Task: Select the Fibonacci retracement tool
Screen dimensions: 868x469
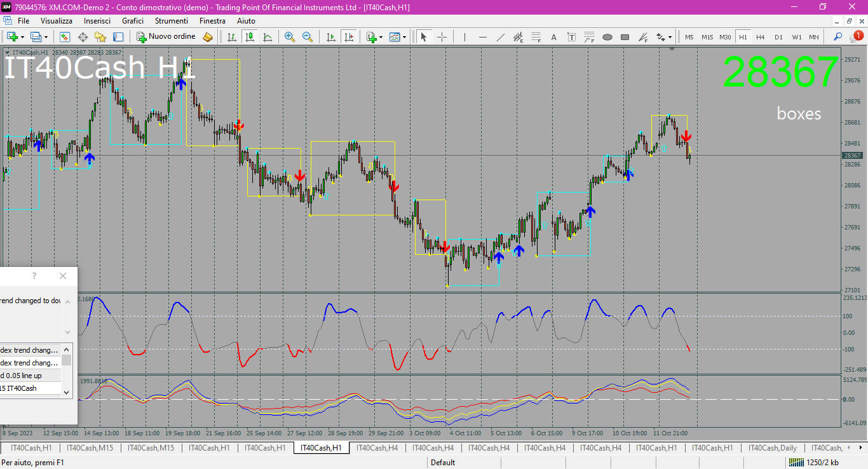Action: click(x=536, y=37)
